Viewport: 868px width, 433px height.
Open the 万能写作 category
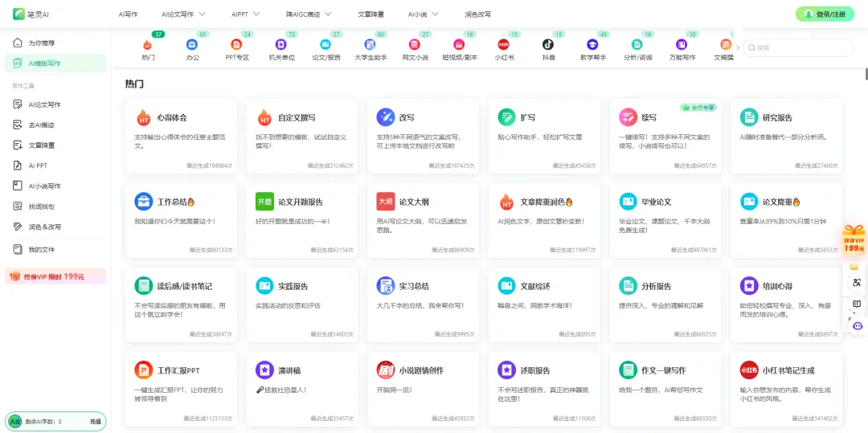coord(682,47)
